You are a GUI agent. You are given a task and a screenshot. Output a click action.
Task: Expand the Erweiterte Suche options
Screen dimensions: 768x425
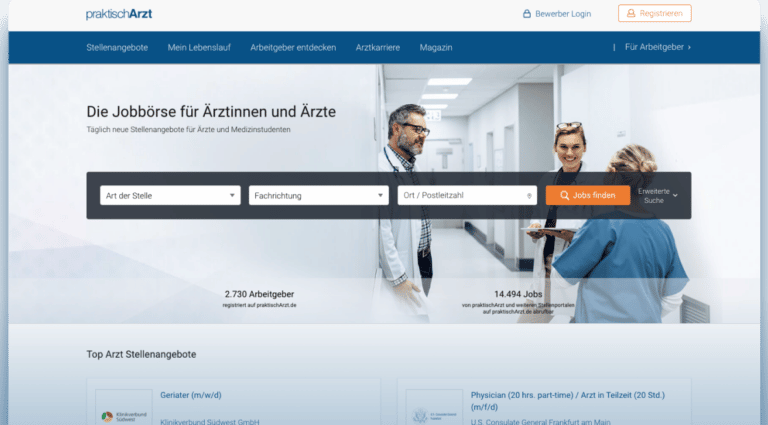[x=658, y=196]
